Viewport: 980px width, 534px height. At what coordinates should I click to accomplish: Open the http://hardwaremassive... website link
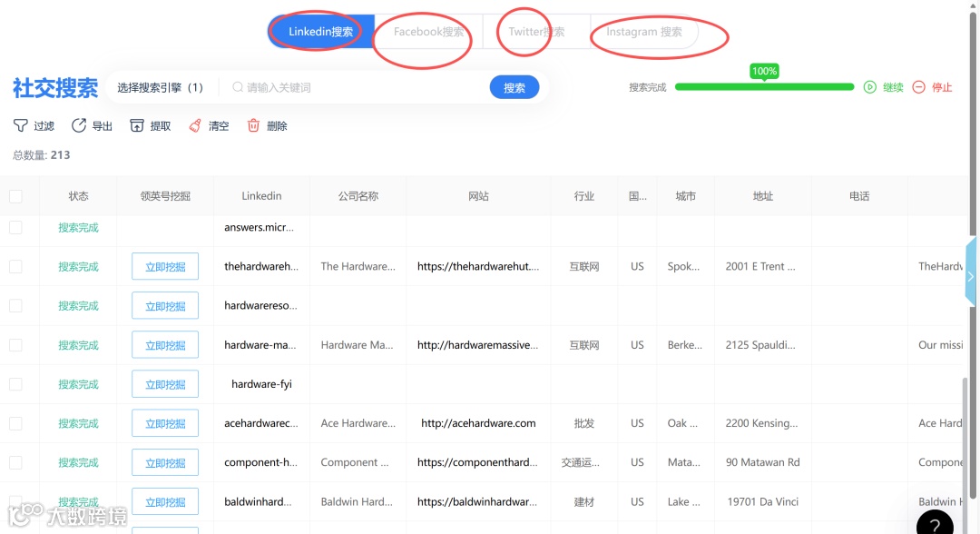[478, 345]
